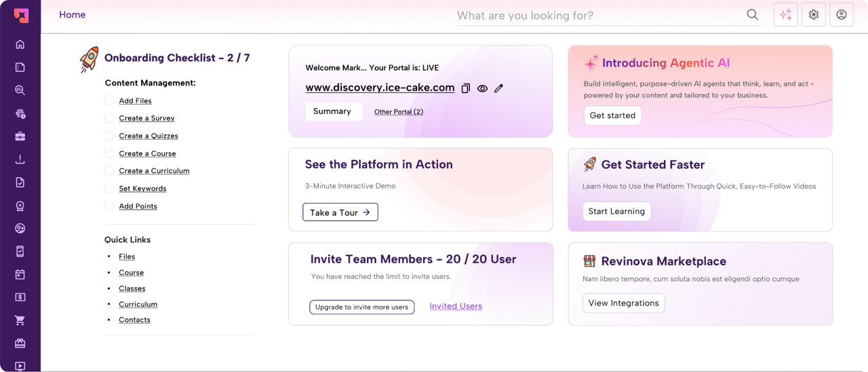Click the Take a Tour button
The image size is (868, 372).
click(x=340, y=212)
